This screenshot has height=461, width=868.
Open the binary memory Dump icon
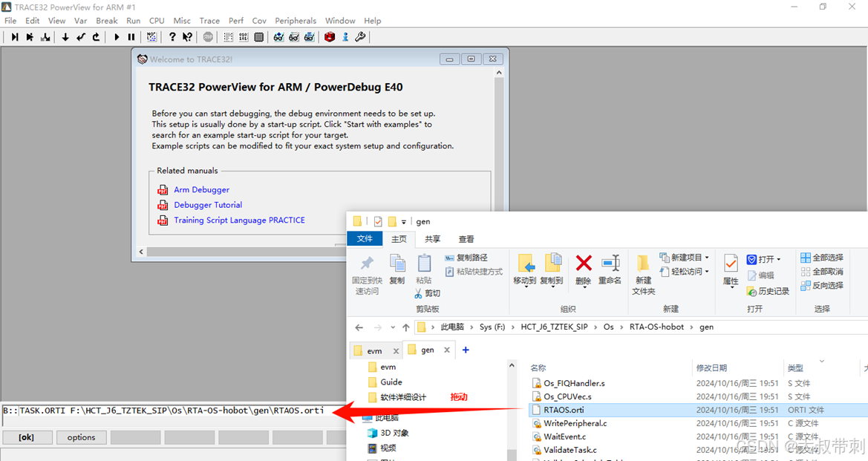pyautogui.click(x=244, y=37)
